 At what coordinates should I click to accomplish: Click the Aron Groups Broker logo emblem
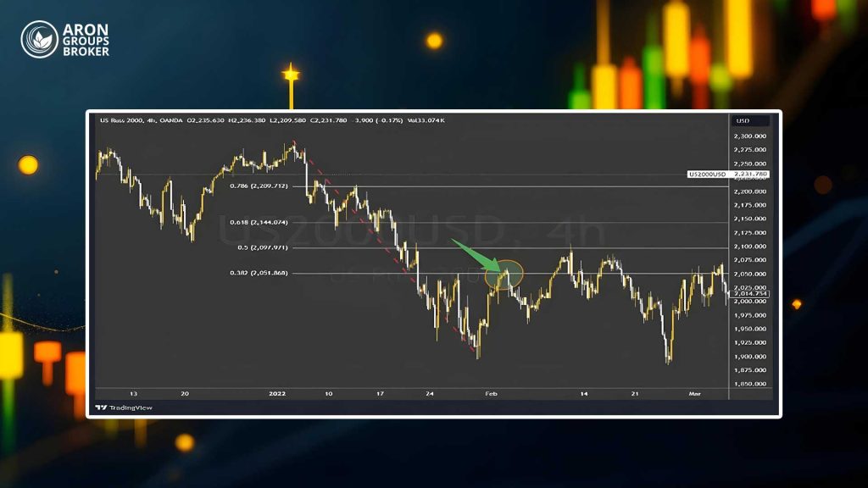point(39,39)
